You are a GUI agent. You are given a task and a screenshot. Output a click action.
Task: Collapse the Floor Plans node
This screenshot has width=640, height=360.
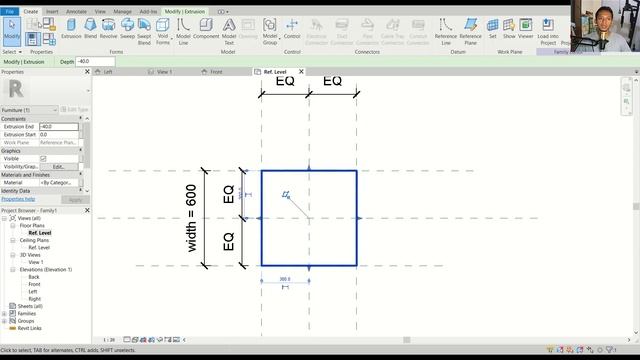tap(13, 225)
